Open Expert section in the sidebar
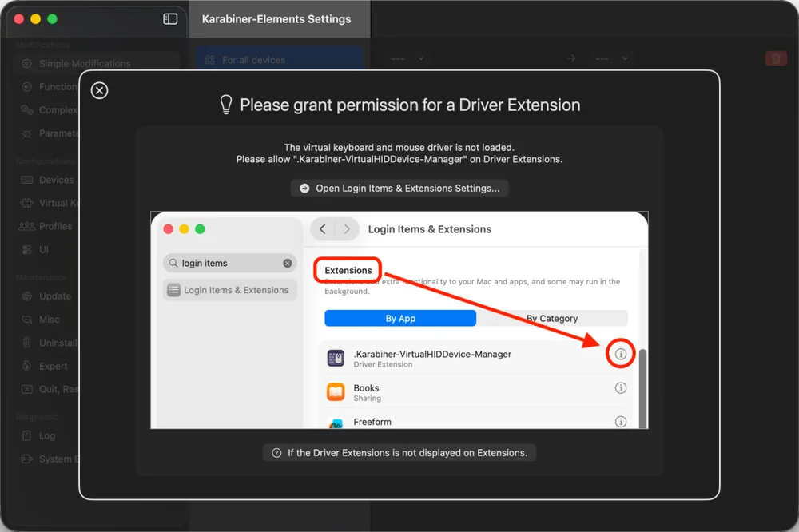The height and width of the screenshot is (532, 799). click(44, 367)
